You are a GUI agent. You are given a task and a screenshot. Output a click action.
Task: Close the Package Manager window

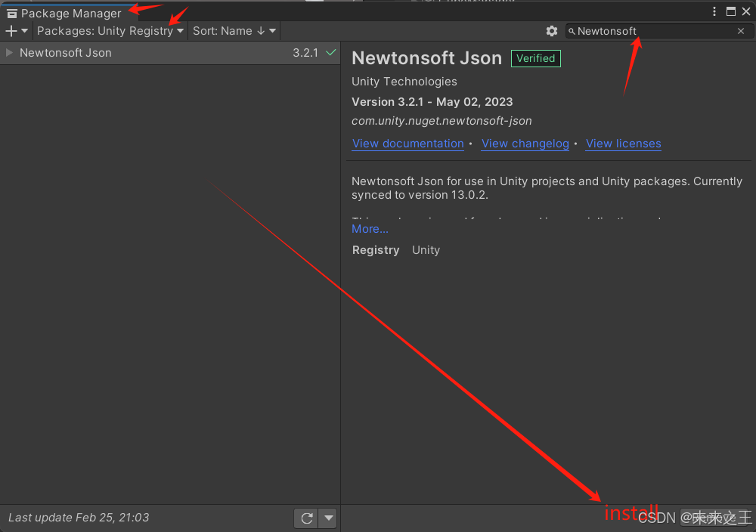(746, 11)
